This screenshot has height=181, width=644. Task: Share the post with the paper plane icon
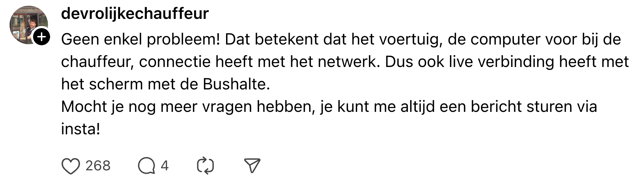[252, 166]
